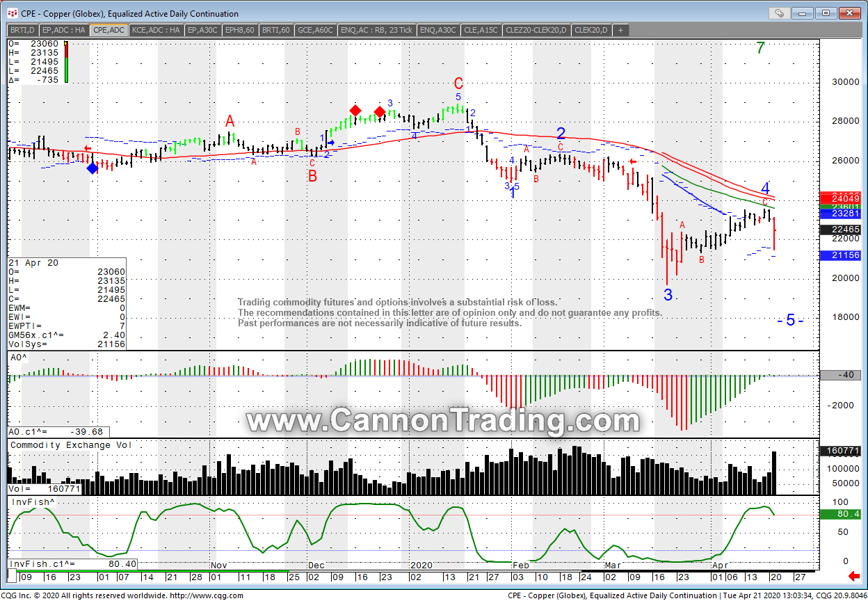Add a new chart tab with plus button
Viewport: 868px width, 601px height.
pos(620,30)
